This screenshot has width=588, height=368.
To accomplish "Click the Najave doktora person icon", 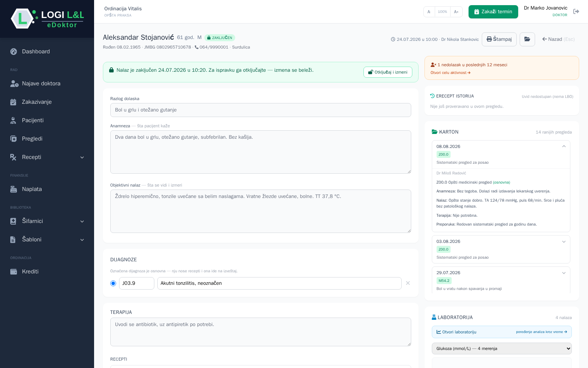I will (x=14, y=84).
